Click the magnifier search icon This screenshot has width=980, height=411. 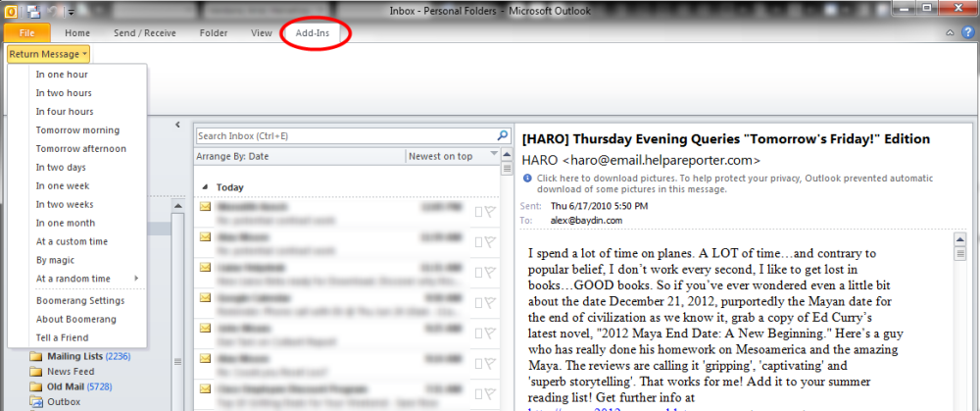(502, 135)
